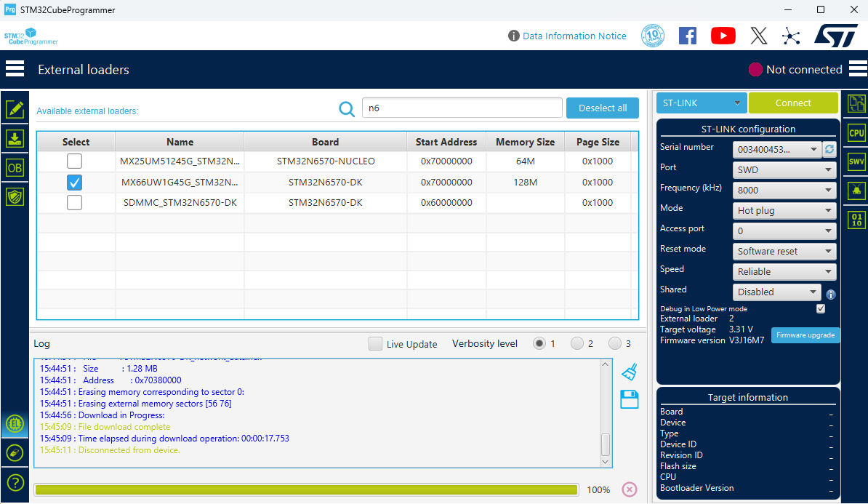The width and height of the screenshot is (868, 504).
Task: Open the CPU core registers panel
Action: coord(856,132)
